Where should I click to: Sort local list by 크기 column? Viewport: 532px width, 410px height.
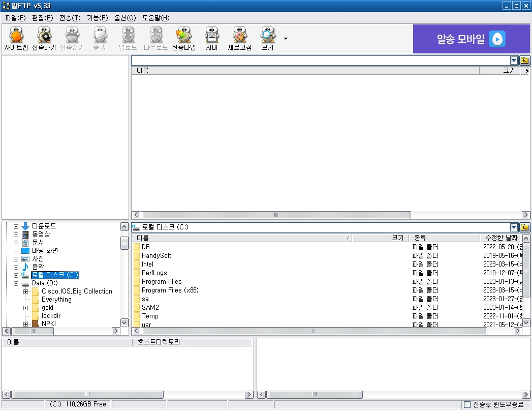point(381,238)
